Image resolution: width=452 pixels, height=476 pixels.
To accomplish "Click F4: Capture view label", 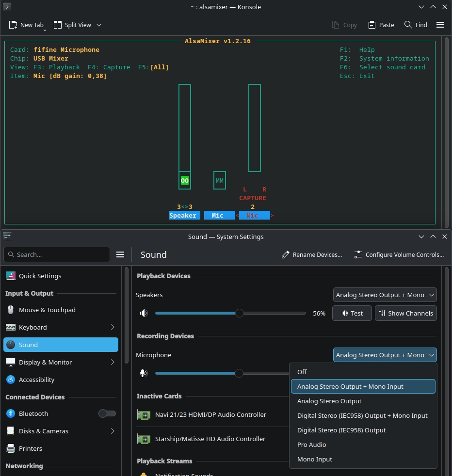I will [109, 67].
